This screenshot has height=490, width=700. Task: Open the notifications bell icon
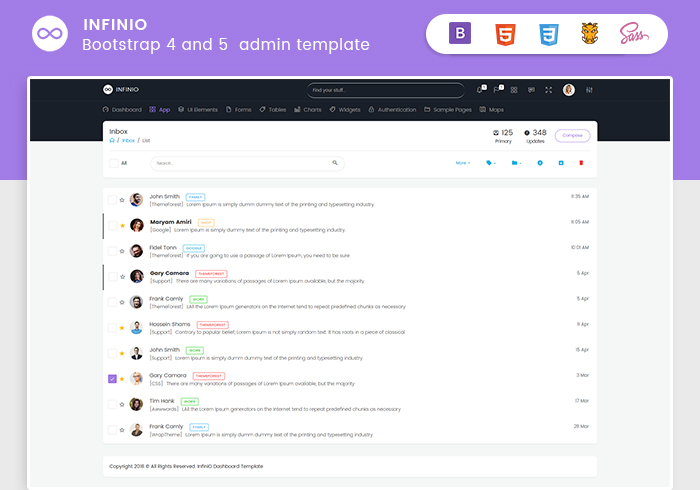click(481, 90)
